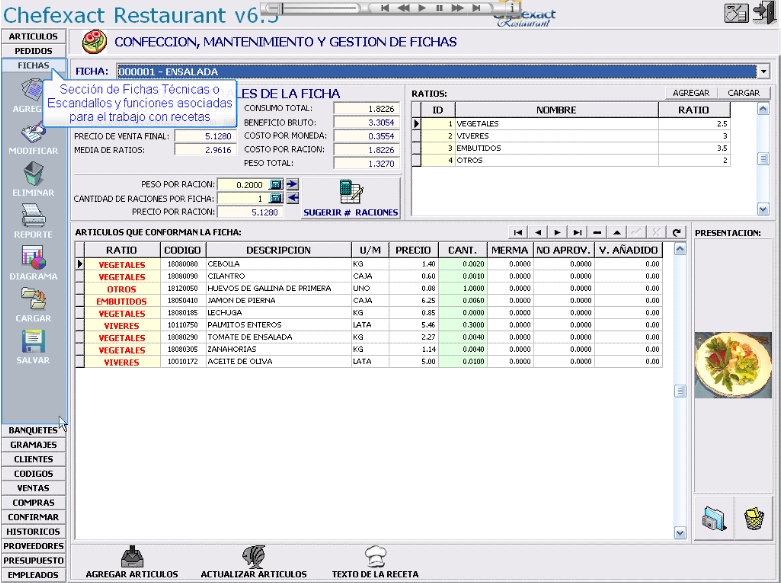Click the pause button in top playback bar
The image size is (781, 583).
click(x=439, y=8)
